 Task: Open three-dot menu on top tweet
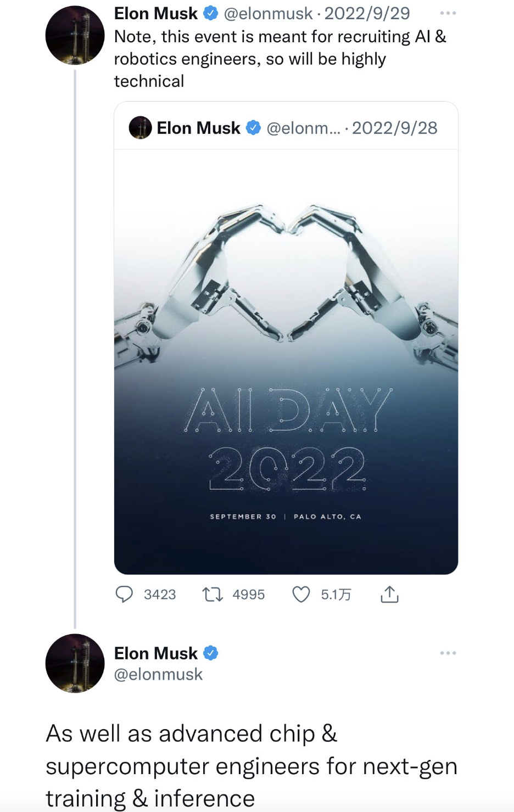click(x=448, y=13)
